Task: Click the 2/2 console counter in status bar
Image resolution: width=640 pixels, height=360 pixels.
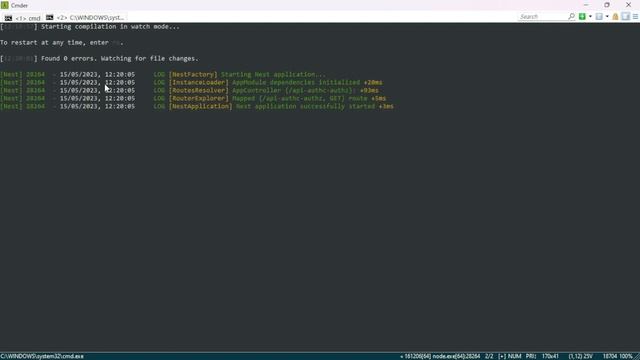Action: tap(489, 356)
